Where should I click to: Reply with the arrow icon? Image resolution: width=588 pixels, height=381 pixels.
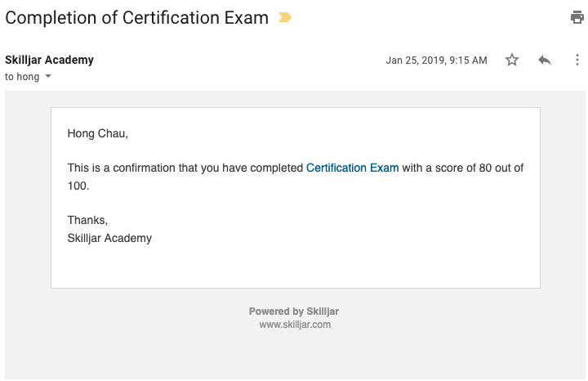(545, 60)
